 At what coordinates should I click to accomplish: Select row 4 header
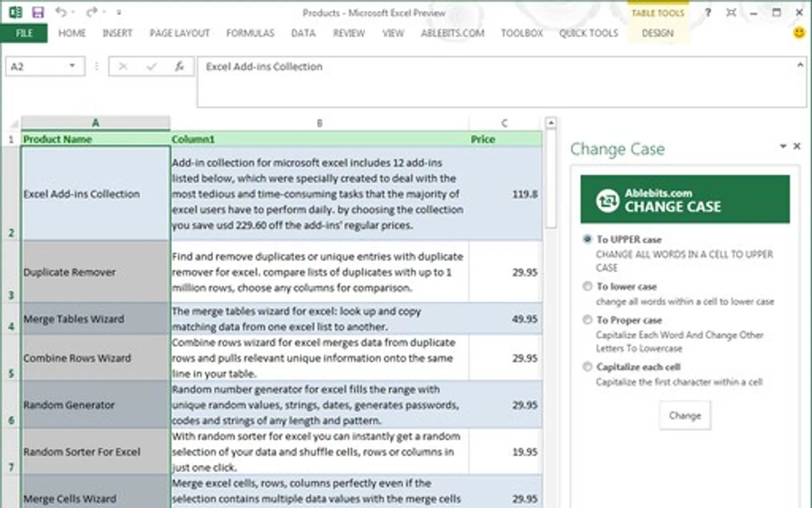point(11,319)
